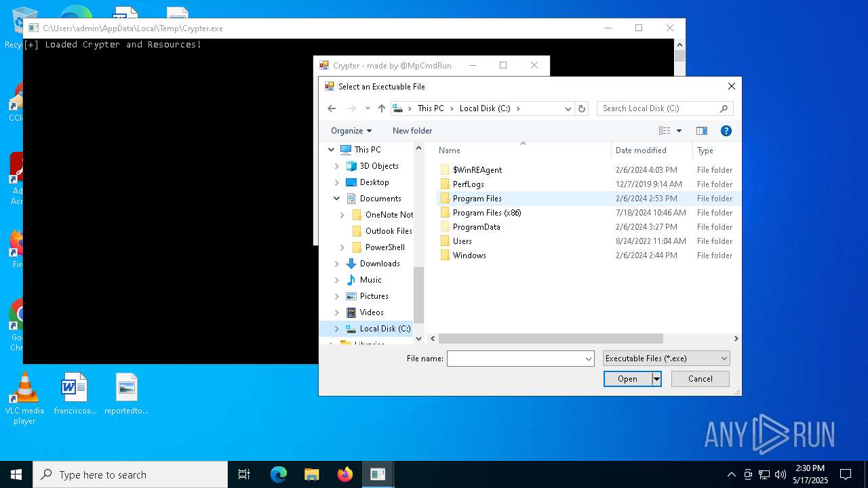Viewport: 868px width, 488px height.
Task: Select the Program Files (x86) folder
Action: point(487,213)
